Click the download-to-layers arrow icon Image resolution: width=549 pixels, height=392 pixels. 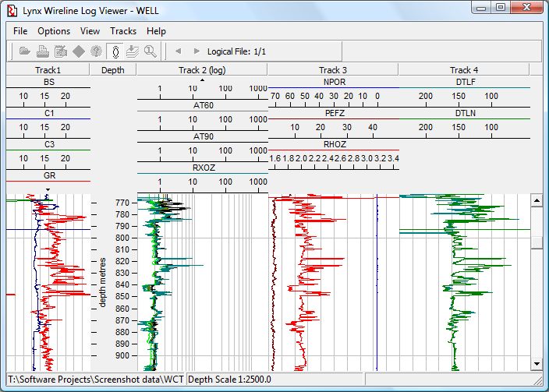click(133, 51)
